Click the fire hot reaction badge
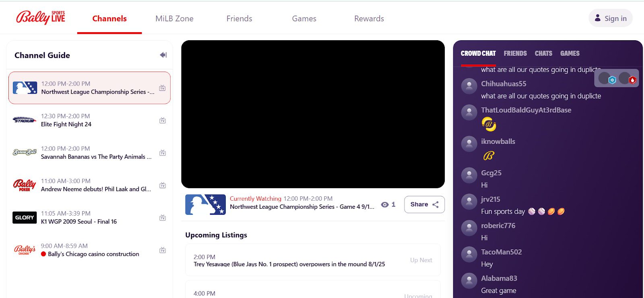The height and width of the screenshot is (298, 644). click(632, 80)
